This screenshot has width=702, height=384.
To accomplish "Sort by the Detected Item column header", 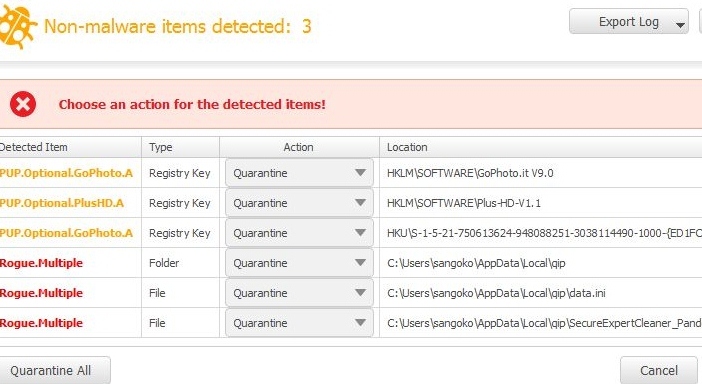I will tap(70, 147).
